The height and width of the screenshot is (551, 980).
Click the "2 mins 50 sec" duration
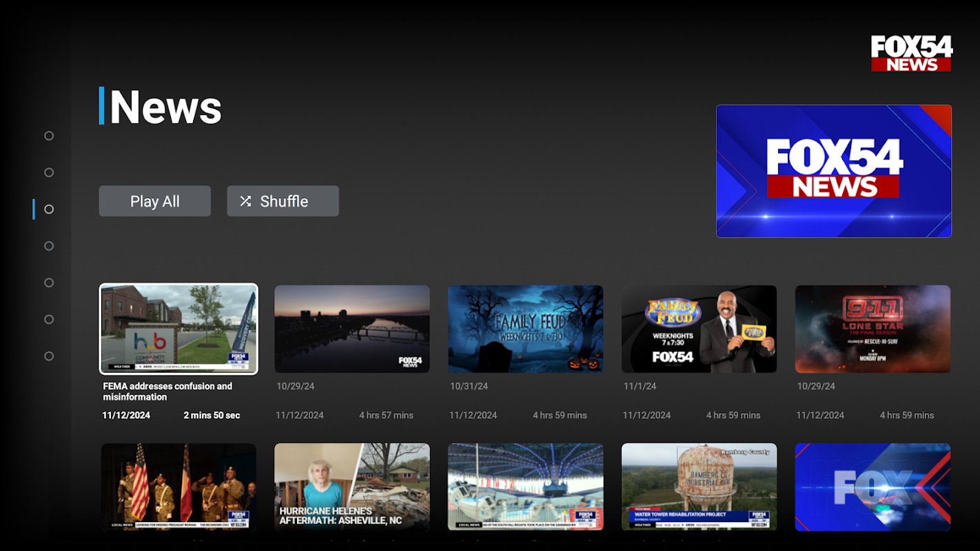pyautogui.click(x=212, y=415)
